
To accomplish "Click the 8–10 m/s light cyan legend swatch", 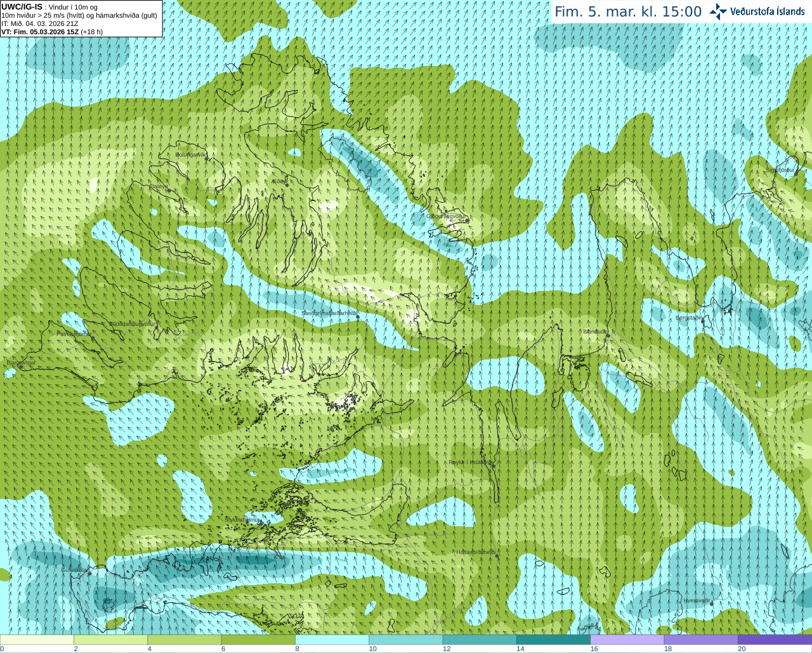I will point(332,640).
